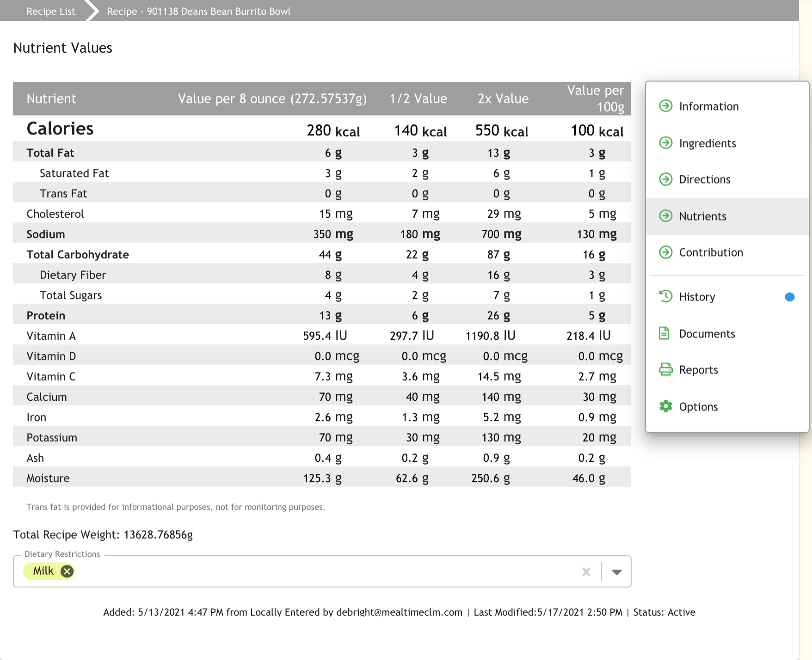
Task: Open the Contribution menu item
Action: click(x=727, y=252)
